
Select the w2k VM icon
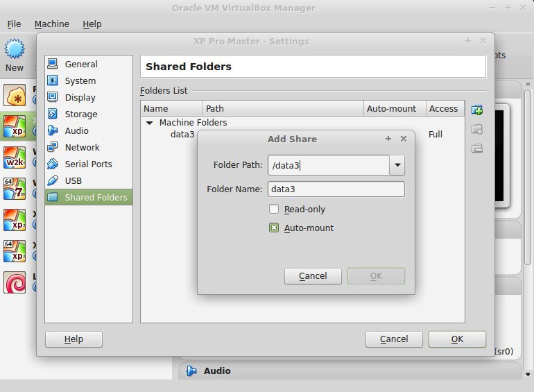15,157
